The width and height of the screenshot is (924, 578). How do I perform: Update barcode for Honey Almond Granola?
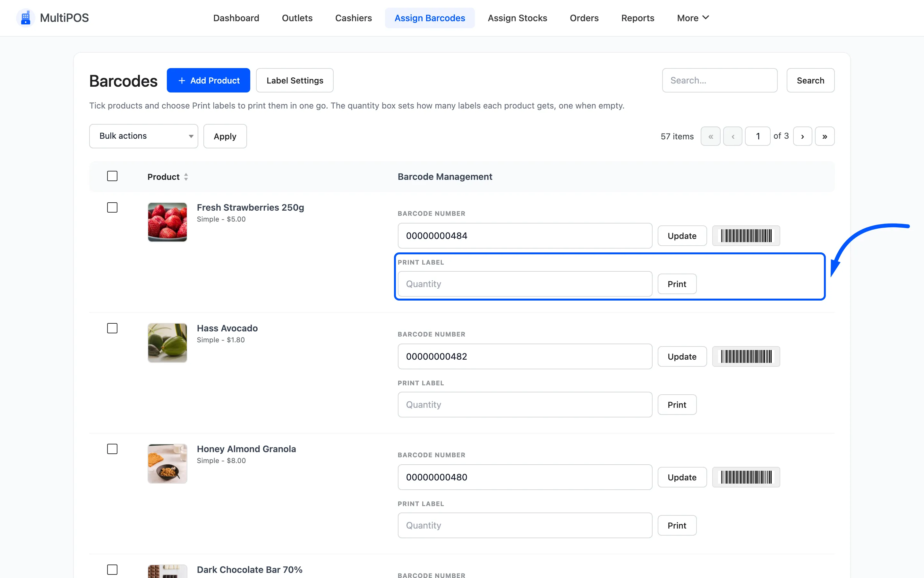point(682,477)
